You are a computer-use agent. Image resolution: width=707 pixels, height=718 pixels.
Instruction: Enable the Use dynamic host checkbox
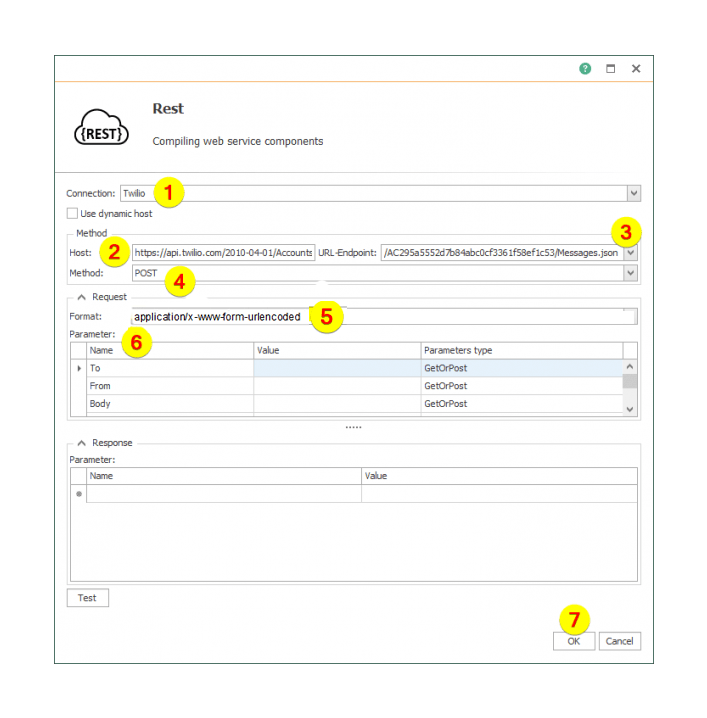[72, 213]
